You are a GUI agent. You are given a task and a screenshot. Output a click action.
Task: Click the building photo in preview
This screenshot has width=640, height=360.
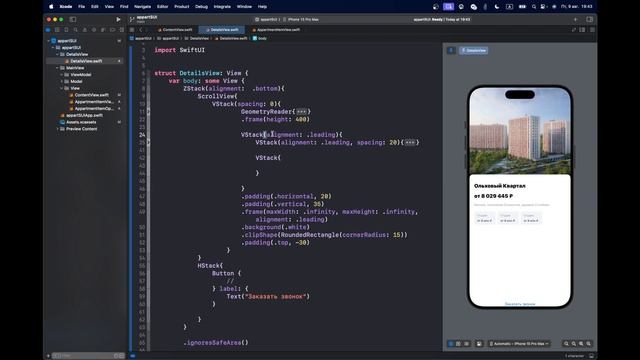pos(520,131)
